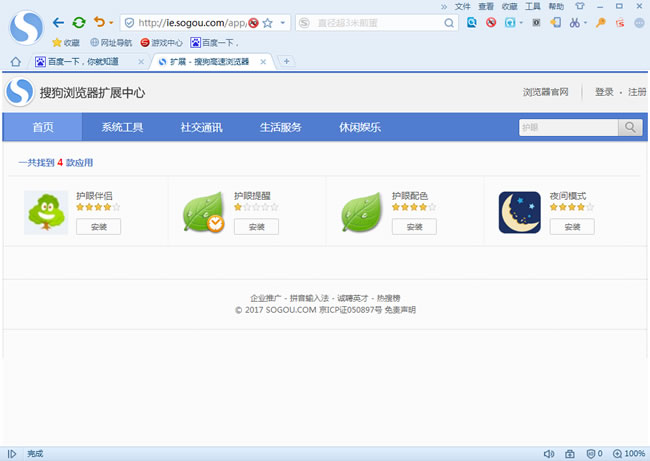Screen dimensions: 650x461
Task: Click the round gray more-extensions icon
Action: click(x=640, y=23)
